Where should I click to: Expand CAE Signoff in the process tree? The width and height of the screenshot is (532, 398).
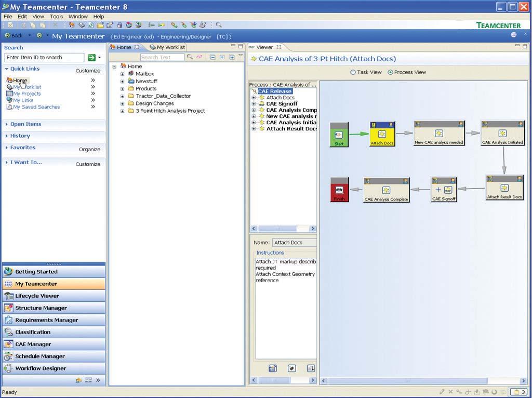(x=254, y=104)
